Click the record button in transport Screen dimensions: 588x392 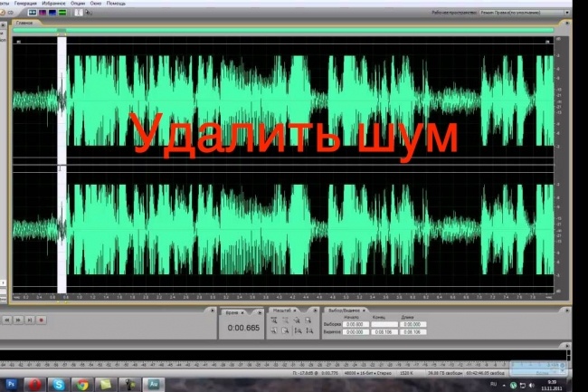tap(42, 320)
